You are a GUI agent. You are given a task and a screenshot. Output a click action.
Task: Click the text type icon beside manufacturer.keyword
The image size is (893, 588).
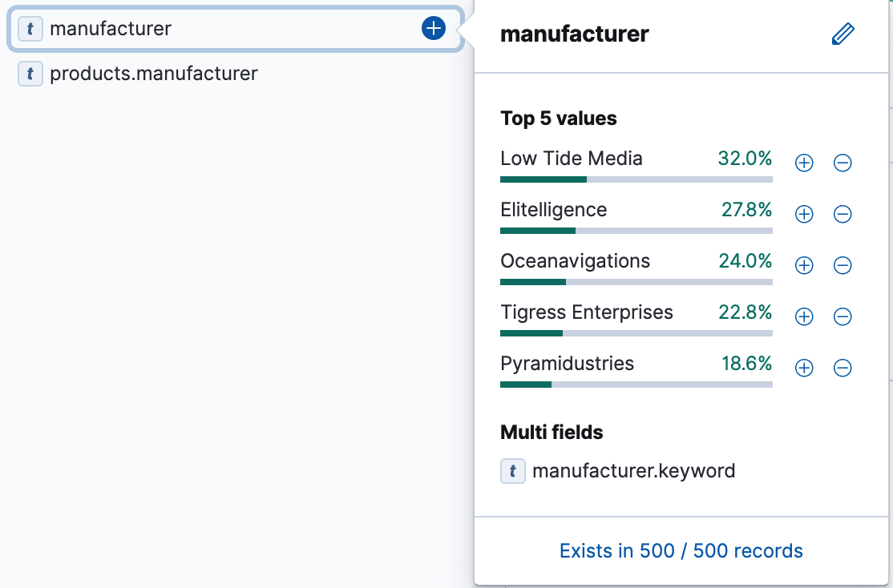click(512, 471)
